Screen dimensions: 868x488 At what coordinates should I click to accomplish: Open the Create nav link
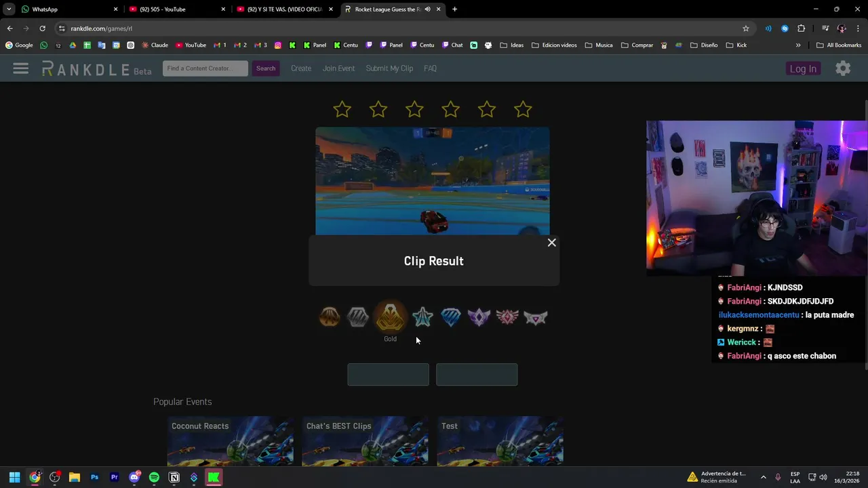tap(301, 68)
